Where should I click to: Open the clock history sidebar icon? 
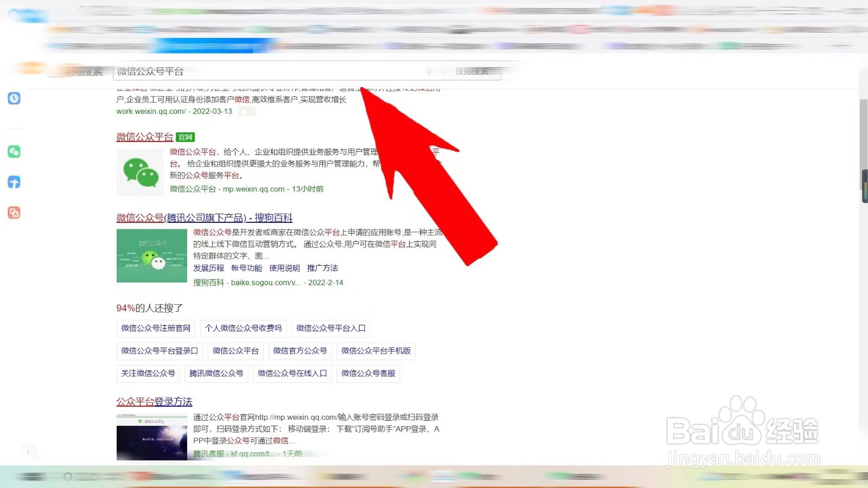[14, 98]
